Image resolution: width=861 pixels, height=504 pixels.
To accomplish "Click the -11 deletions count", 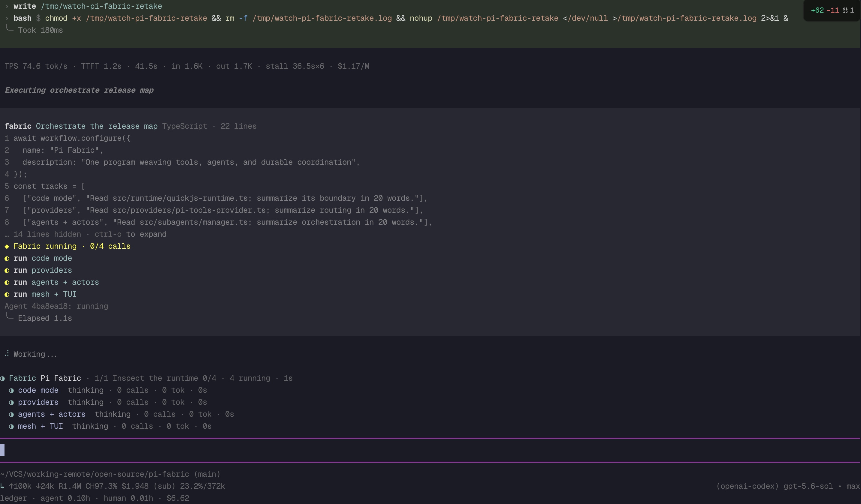I will coord(833,10).
